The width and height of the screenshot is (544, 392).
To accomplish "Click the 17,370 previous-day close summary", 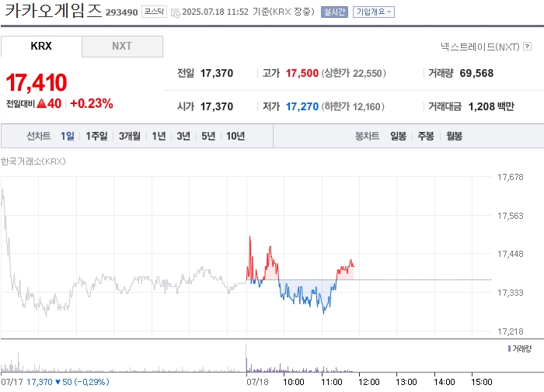I will [40, 382].
